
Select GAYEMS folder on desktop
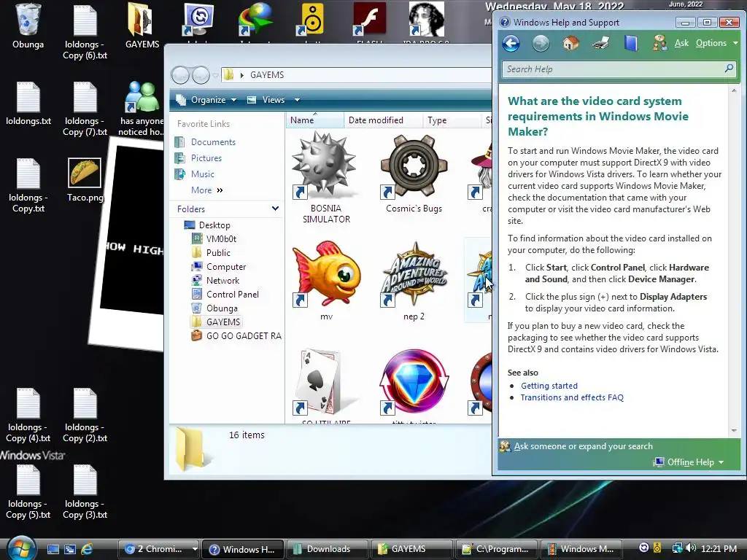point(142,26)
